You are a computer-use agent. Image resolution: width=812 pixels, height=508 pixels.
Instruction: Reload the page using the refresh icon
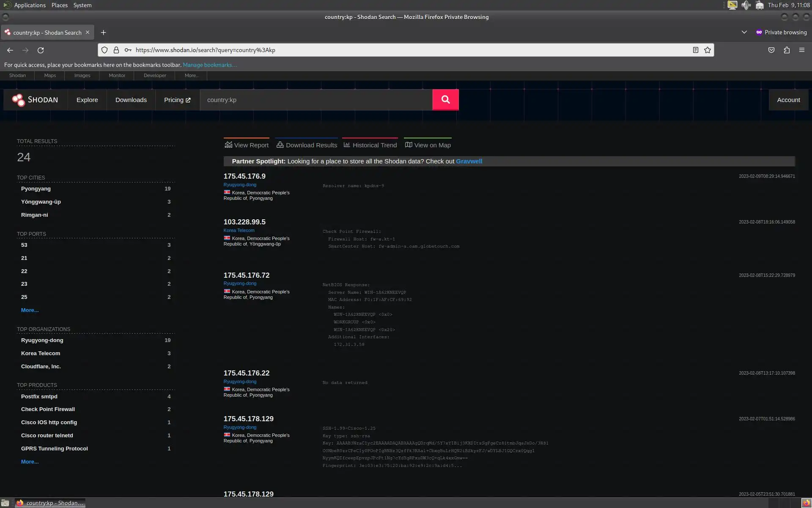[41, 50]
